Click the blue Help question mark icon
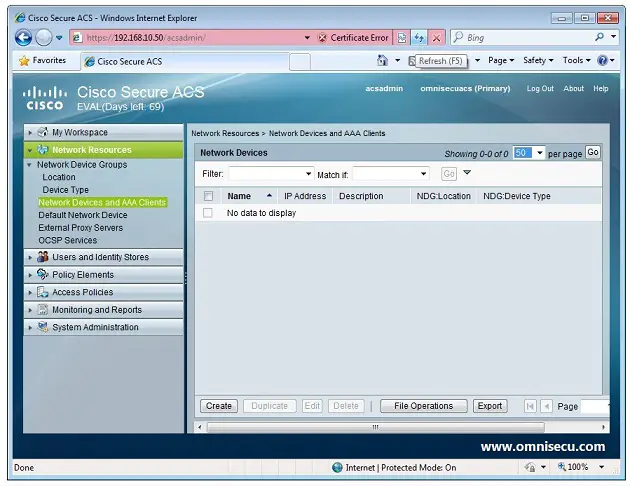630x486 pixels. coord(602,60)
